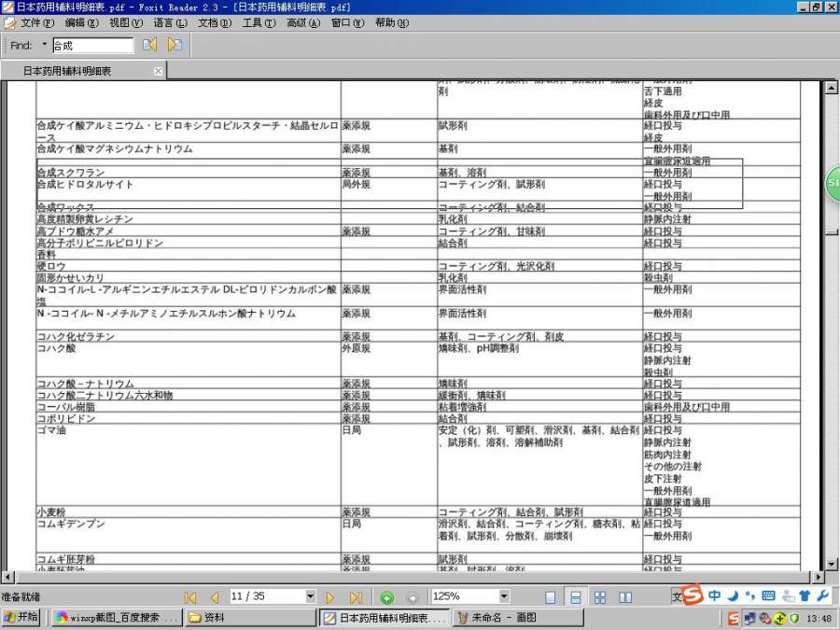Click the 13:48 system clock
Viewport: 840px width, 630px height.
(819, 619)
